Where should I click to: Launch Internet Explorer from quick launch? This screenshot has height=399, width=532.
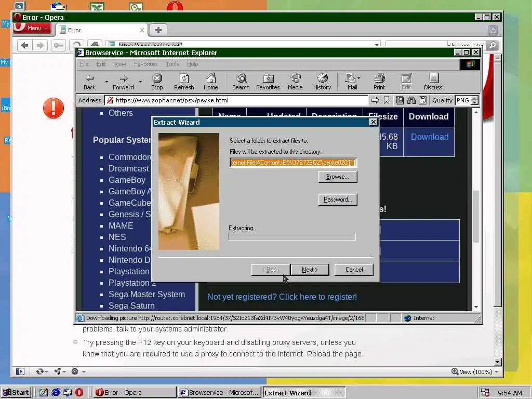pos(56,392)
